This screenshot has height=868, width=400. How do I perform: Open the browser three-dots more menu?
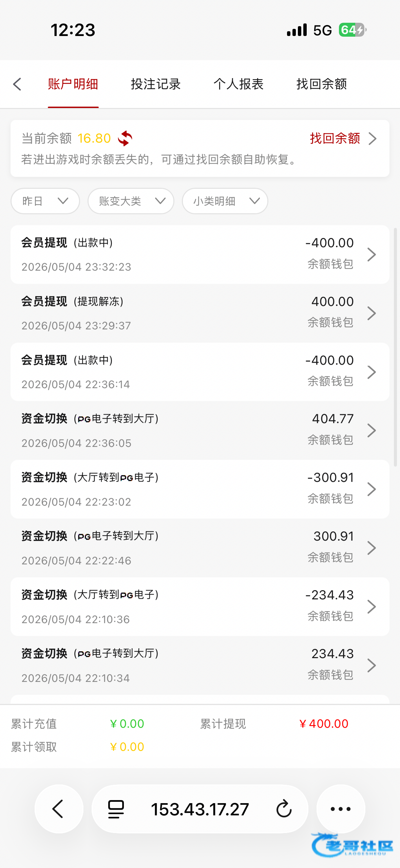341,809
